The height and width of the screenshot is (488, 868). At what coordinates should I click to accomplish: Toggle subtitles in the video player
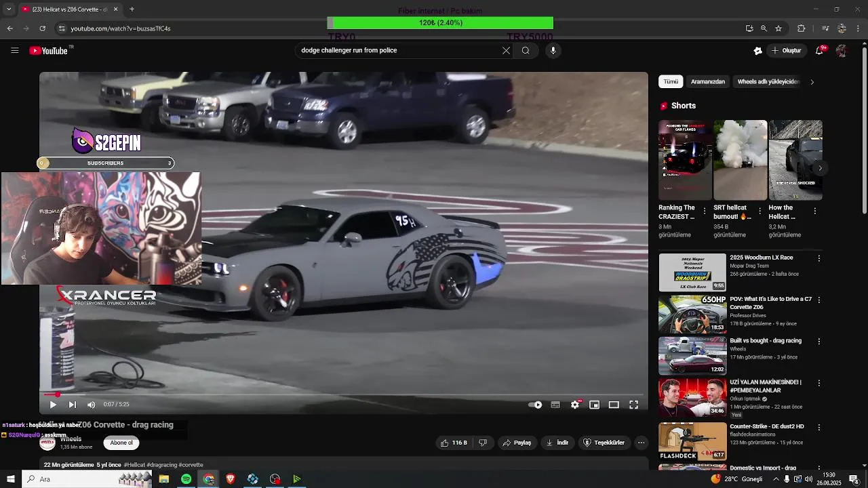click(555, 405)
